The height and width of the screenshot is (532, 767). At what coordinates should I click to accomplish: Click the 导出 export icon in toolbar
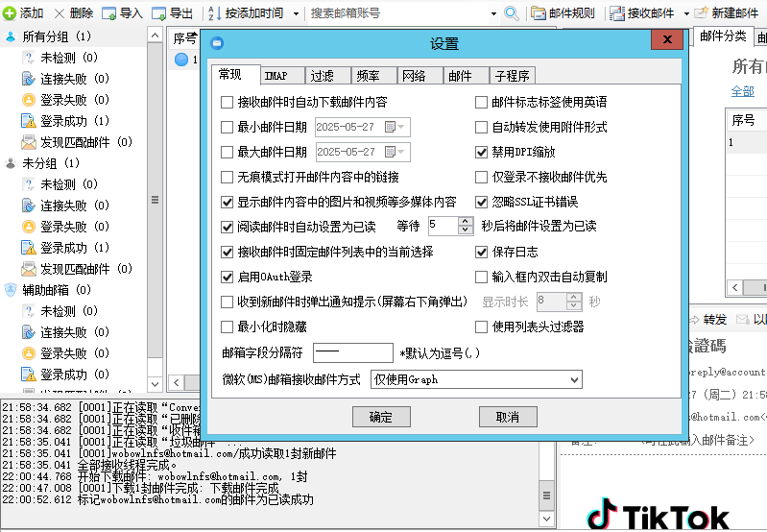[158, 13]
